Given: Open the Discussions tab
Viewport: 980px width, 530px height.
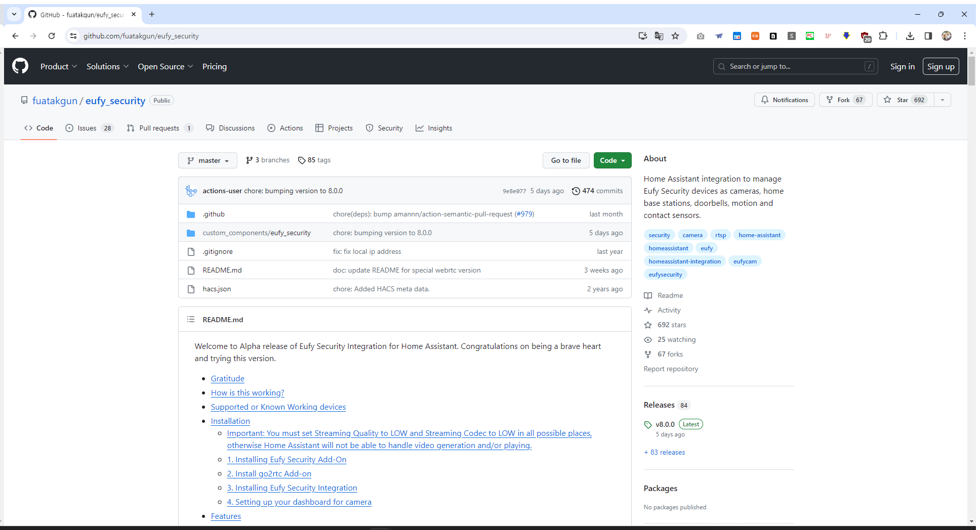Looking at the screenshot, I should [x=230, y=128].
